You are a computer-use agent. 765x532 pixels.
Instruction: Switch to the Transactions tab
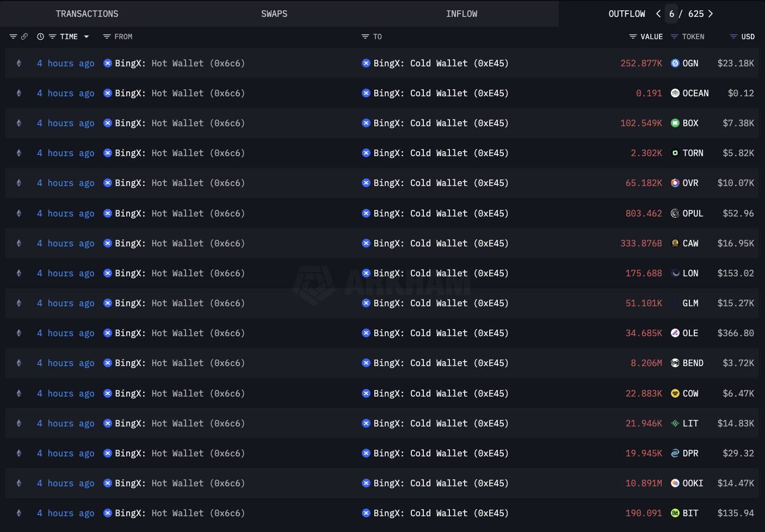(x=87, y=14)
